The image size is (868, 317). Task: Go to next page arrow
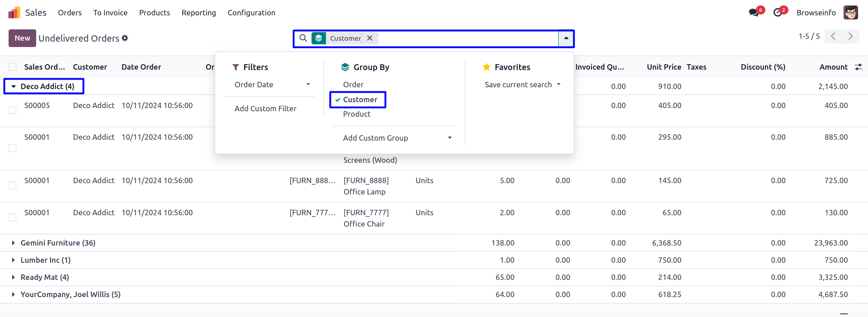[x=850, y=37]
